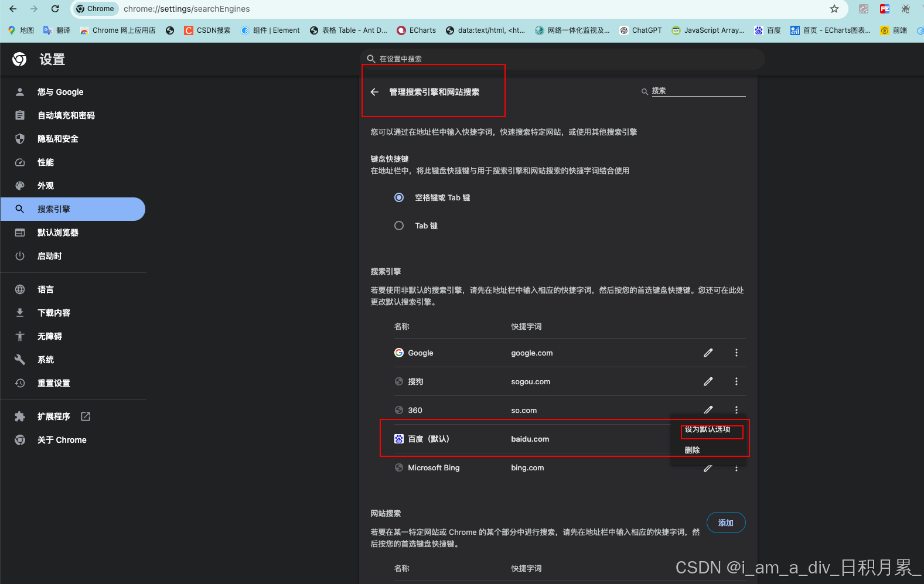Open the ChatGPT bookmark
The image size is (924, 584).
tap(641, 30)
